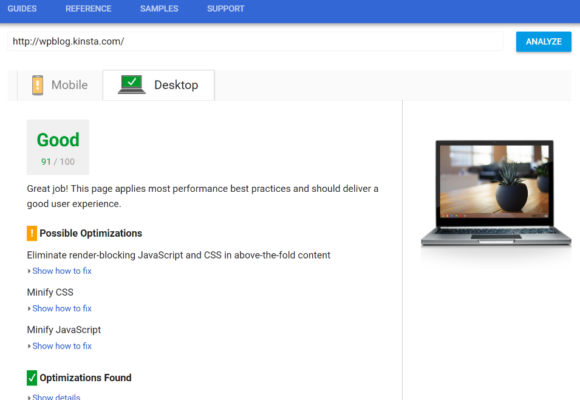Click the Good 91/100 score box
The width and height of the screenshot is (580, 400).
[58, 147]
